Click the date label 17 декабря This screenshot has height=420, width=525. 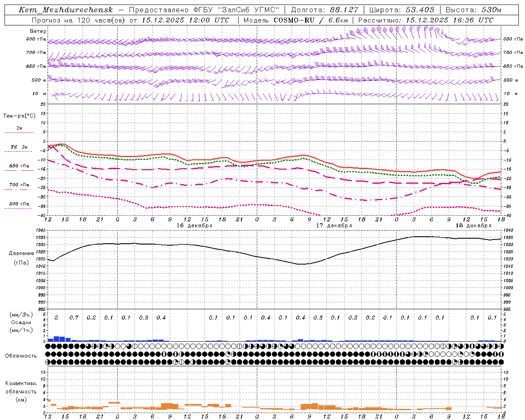coord(334,226)
